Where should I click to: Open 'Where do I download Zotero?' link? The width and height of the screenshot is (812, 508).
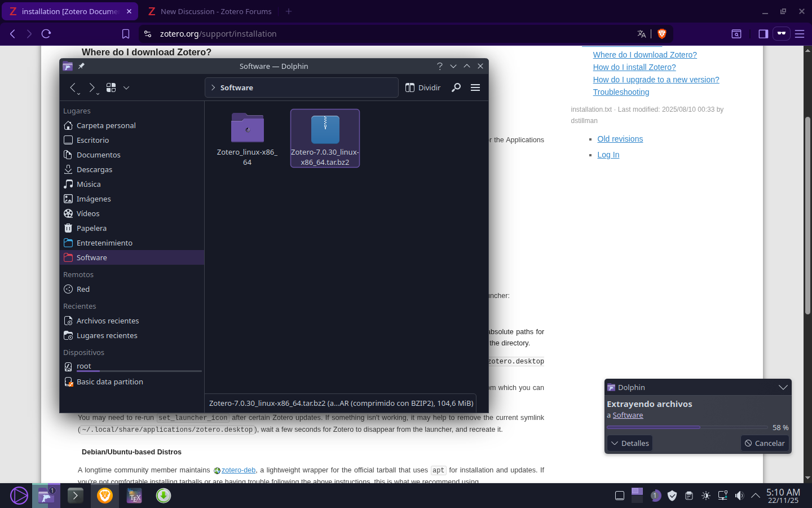click(645, 55)
